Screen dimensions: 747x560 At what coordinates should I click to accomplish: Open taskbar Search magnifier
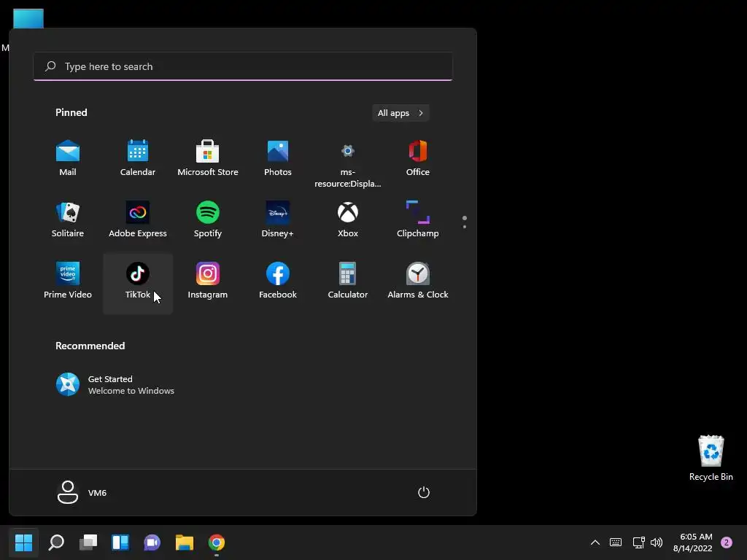[x=56, y=542]
